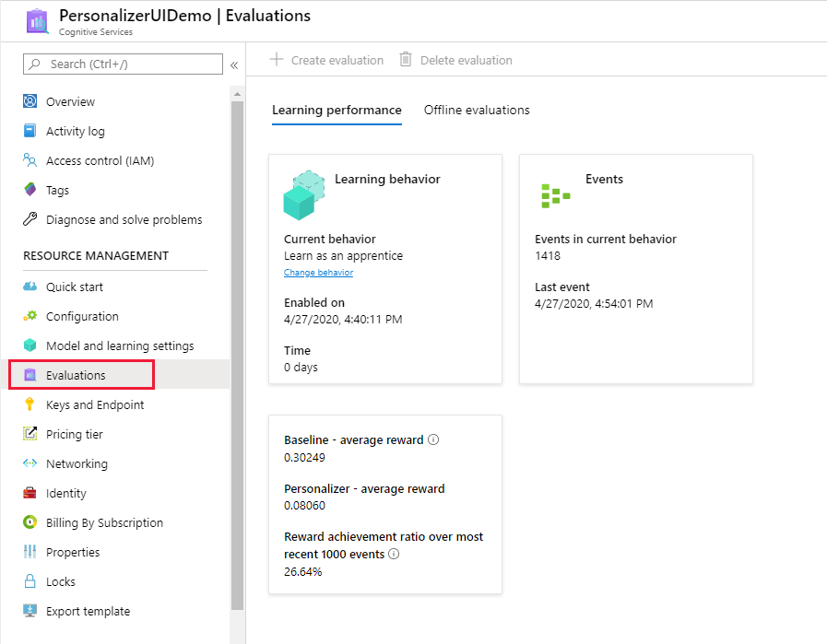Click the Create evaluation button
Viewport: 827px width, 644px height.
point(325,60)
